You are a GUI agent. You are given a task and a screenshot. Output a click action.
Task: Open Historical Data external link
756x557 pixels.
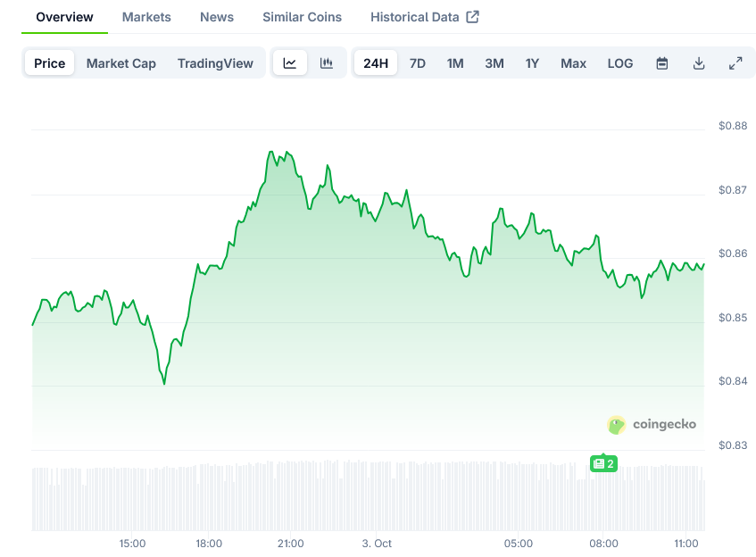coord(424,17)
